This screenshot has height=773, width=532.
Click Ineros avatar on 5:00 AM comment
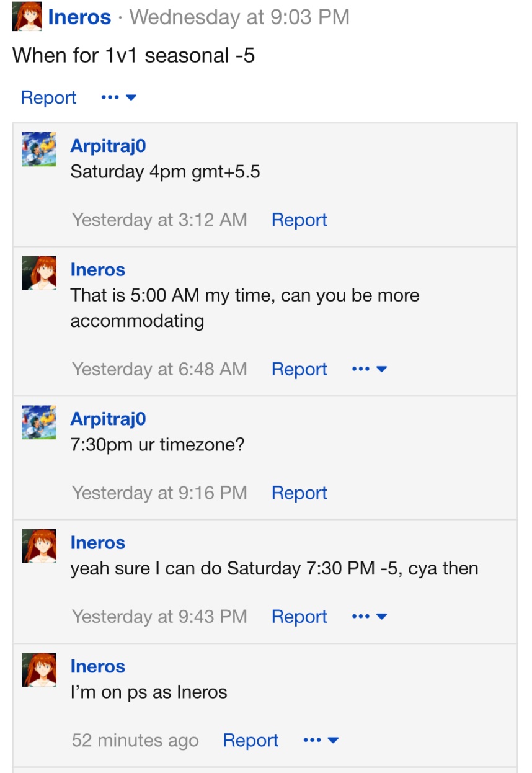(x=39, y=273)
